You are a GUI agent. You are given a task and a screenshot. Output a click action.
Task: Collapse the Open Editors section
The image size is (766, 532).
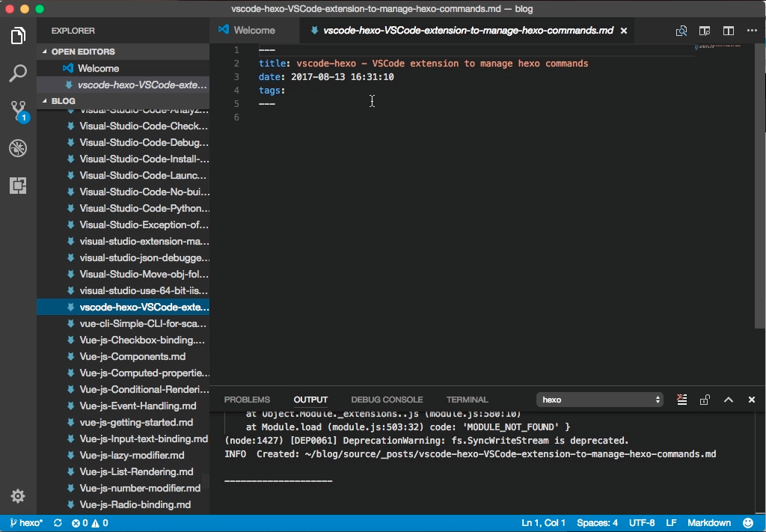coord(123,52)
